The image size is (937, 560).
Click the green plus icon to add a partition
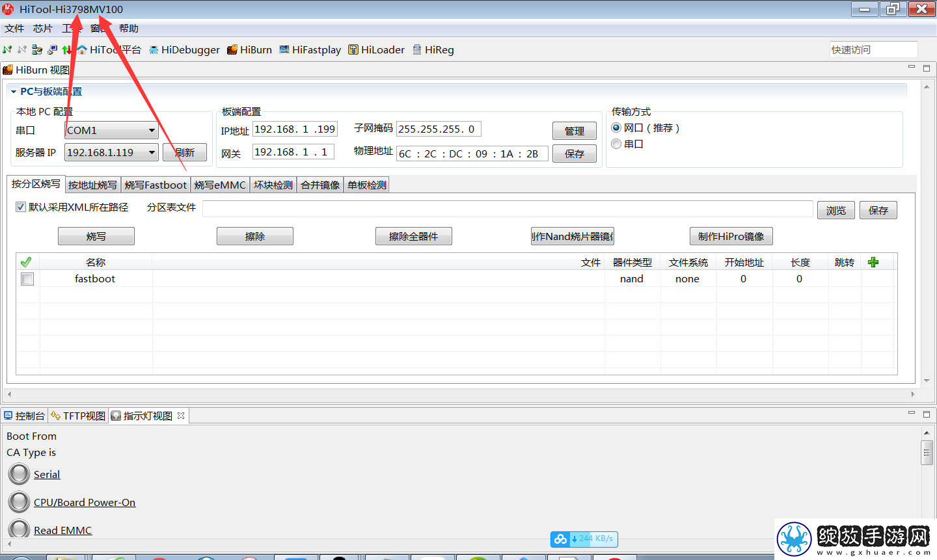(x=873, y=262)
